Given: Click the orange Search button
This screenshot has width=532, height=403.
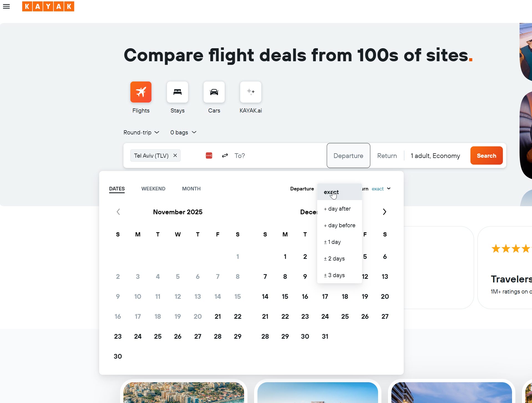Looking at the screenshot, I should [x=487, y=155].
